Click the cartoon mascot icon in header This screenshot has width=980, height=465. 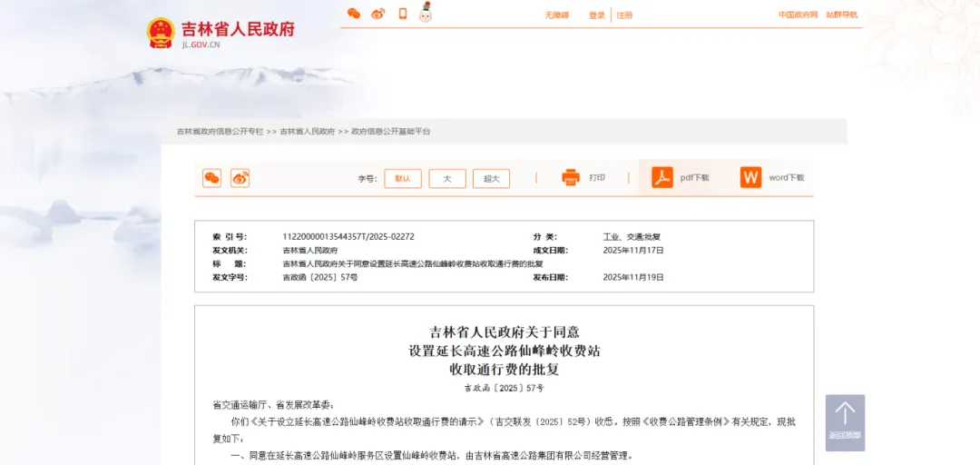coord(425,13)
